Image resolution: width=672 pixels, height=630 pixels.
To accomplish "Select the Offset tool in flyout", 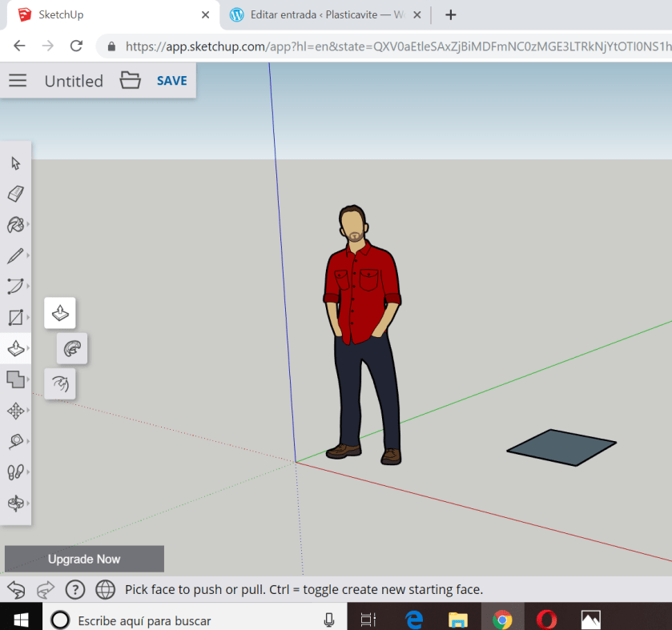I will click(x=60, y=383).
